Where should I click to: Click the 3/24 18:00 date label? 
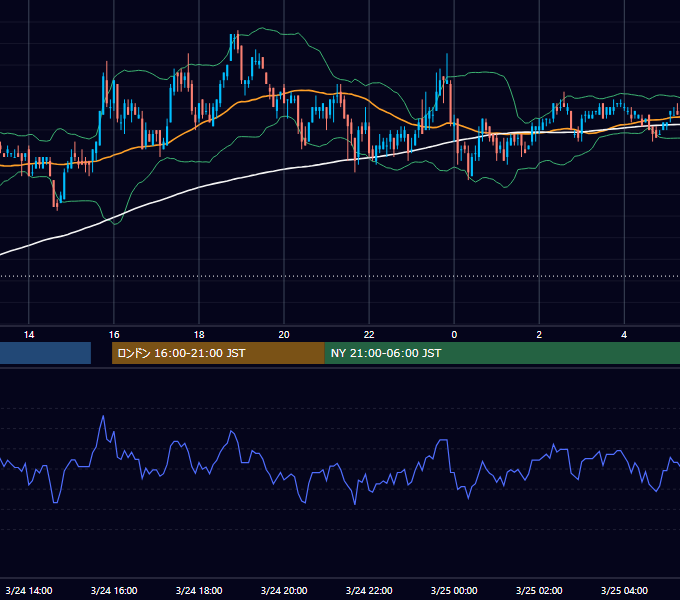click(x=199, y=590)
